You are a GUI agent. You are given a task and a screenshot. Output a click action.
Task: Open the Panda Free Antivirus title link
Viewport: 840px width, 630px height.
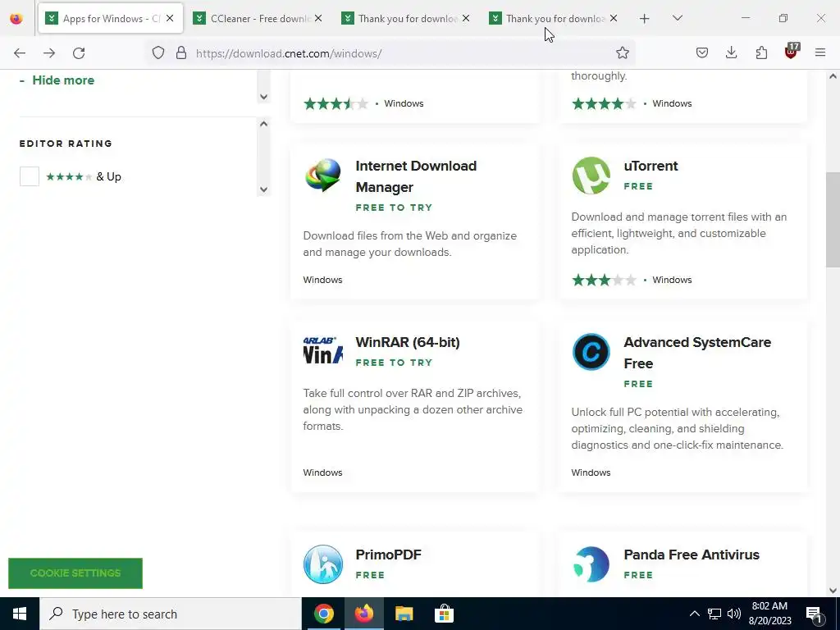coord(692,555)
